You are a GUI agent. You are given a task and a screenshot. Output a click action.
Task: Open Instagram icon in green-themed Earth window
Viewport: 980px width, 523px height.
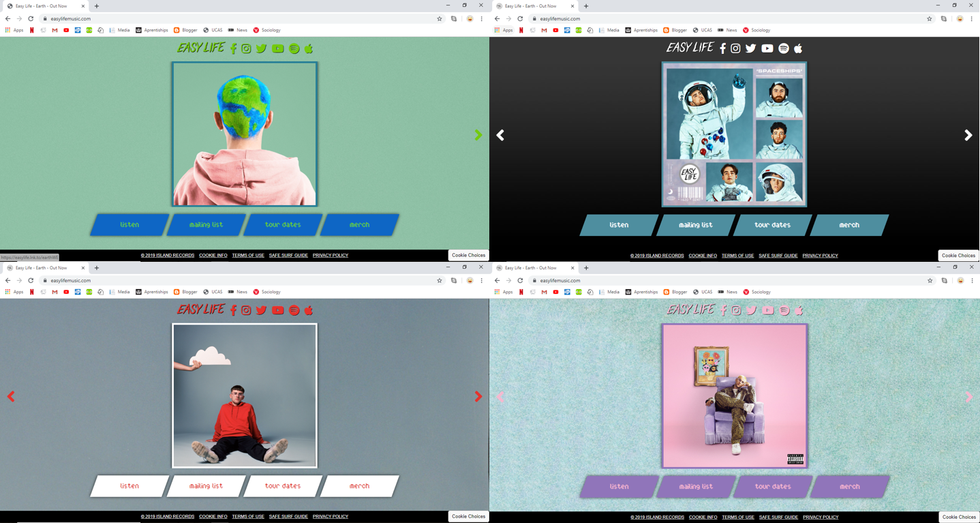(246, 48)
